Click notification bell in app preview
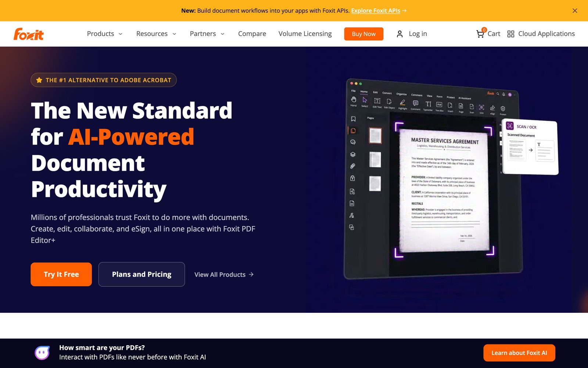The image size is (588, 368). [504, 94]
